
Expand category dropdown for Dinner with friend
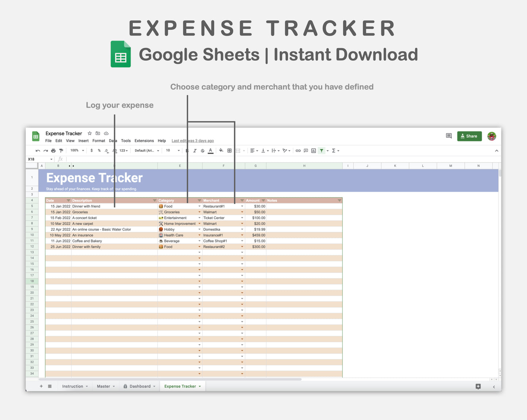(x=199, y=206)
